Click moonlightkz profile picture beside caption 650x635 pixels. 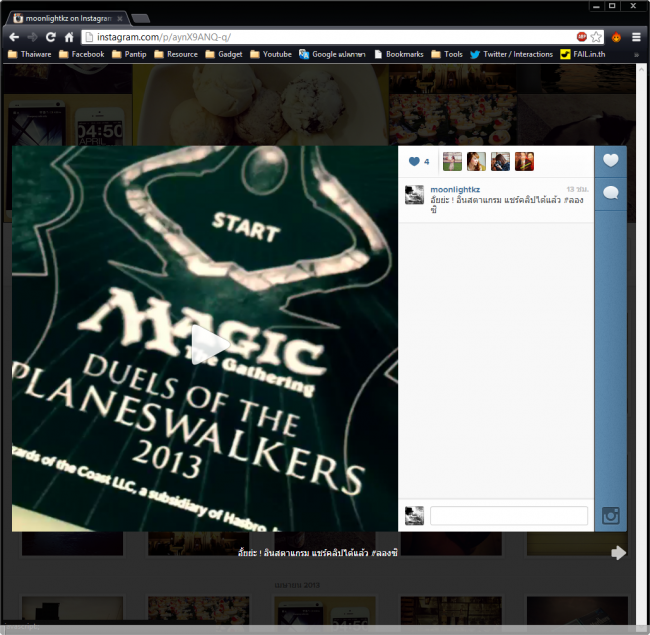[x=414, y=195]
